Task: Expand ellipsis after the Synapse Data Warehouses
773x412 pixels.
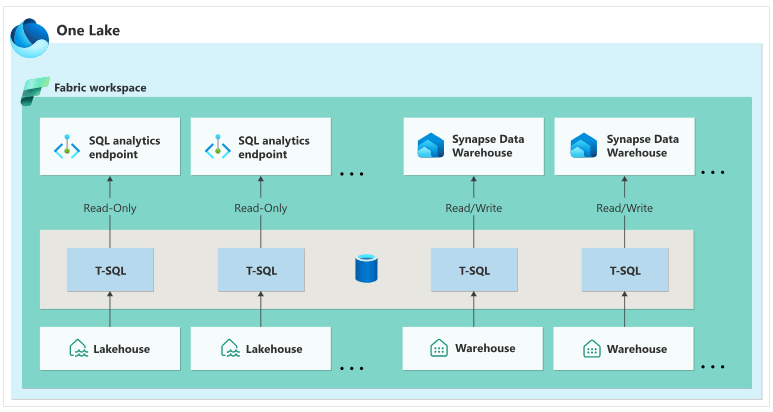Action: [713, 173]
